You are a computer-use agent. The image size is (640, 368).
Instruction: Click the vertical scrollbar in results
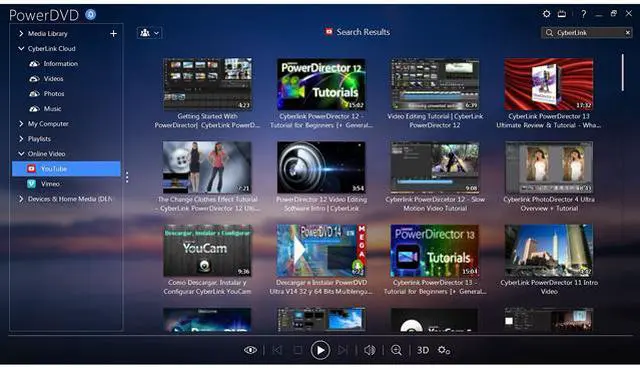pos(622,72)
